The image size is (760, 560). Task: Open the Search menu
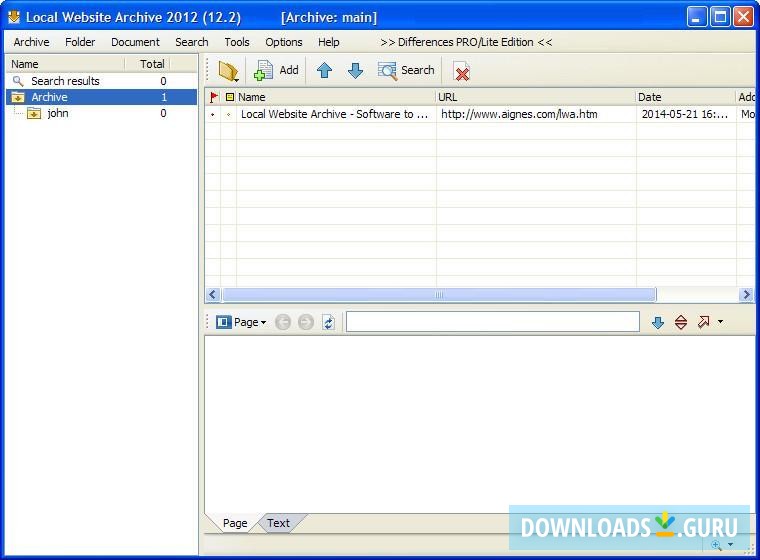[x=192, y=42]
